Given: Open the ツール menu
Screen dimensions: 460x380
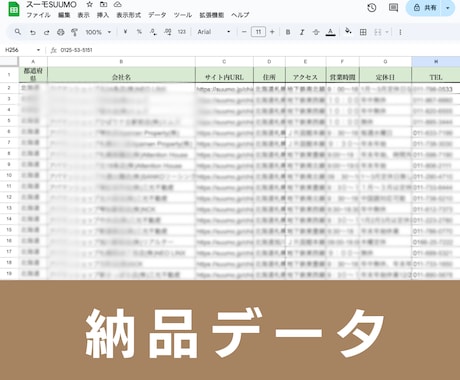Looking at the screenshot, I should 183,15.
